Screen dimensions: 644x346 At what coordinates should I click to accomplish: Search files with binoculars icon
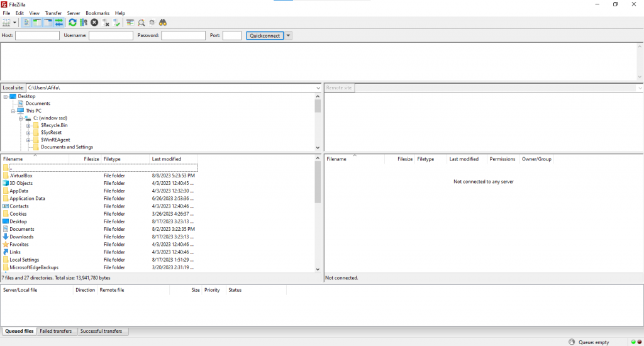coord(163,23)
